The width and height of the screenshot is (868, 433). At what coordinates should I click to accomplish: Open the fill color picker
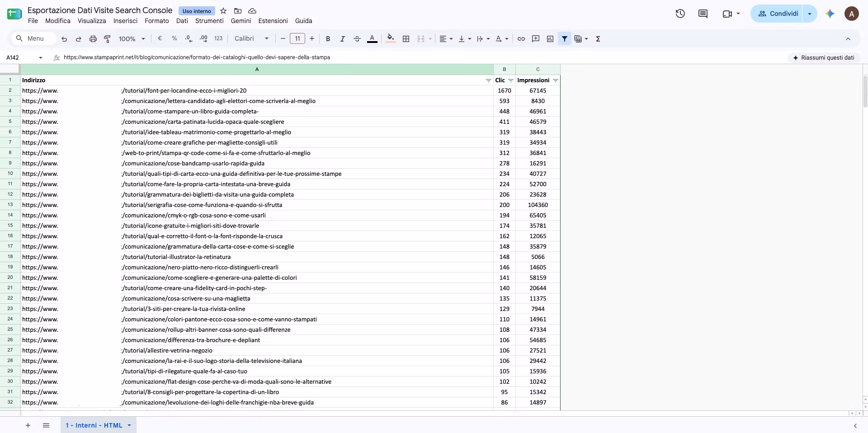(391, 39)
